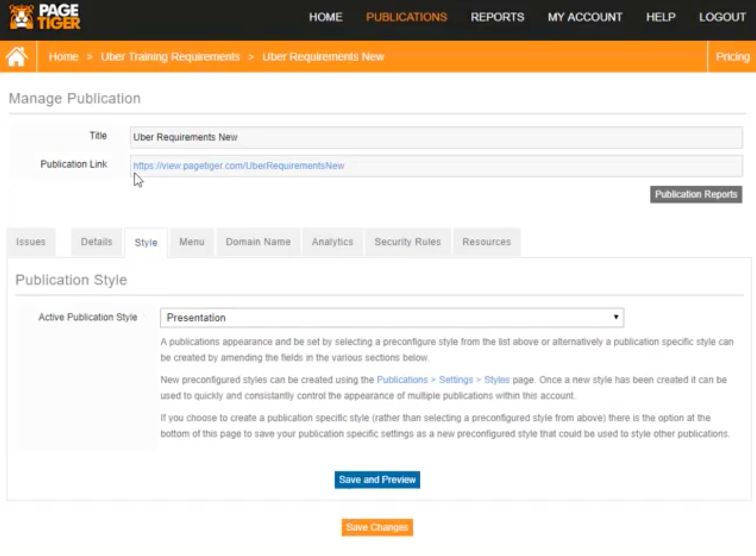The image size is (756, 556).
Task: Follow the Publications > Settings > Styles link
Action: coord(443,380)
